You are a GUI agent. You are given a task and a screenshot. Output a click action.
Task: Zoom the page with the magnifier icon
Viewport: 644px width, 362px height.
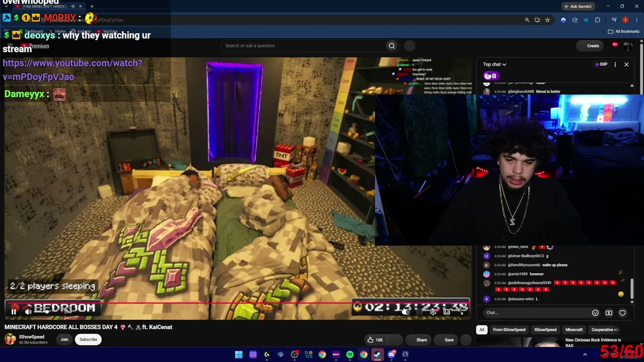click(x=527, y=20)
